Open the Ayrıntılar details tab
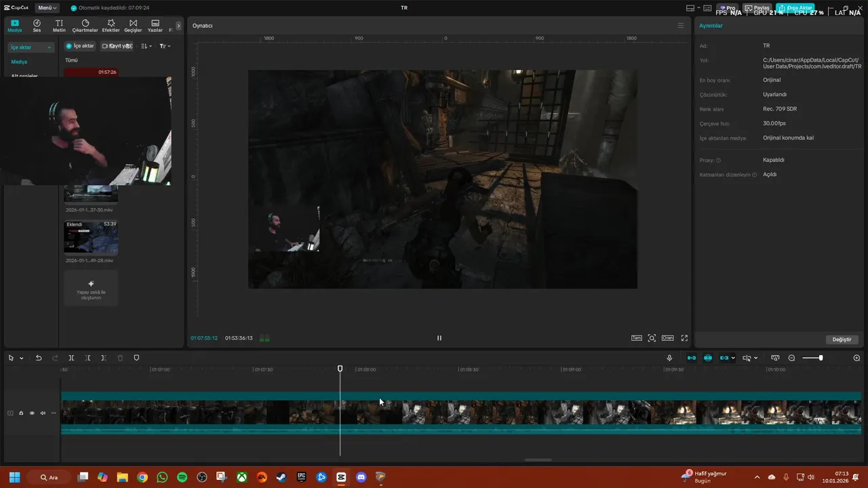 click(711, 26)
